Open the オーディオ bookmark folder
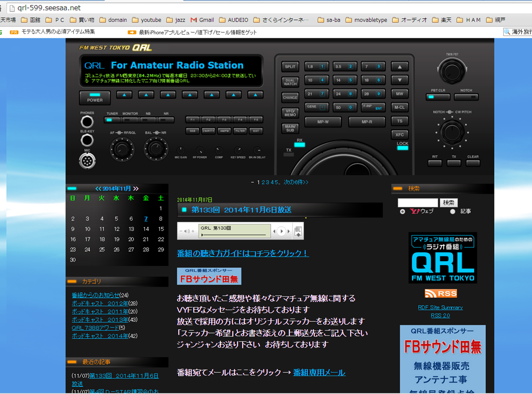Screen dimensions: 532x394 [409, 20]
